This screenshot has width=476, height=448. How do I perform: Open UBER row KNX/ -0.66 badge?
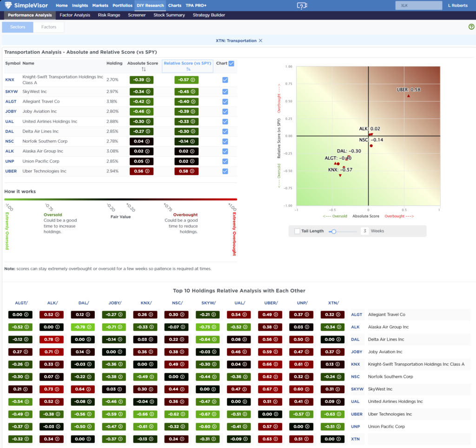pyautogui.click(x=145, y=414)
